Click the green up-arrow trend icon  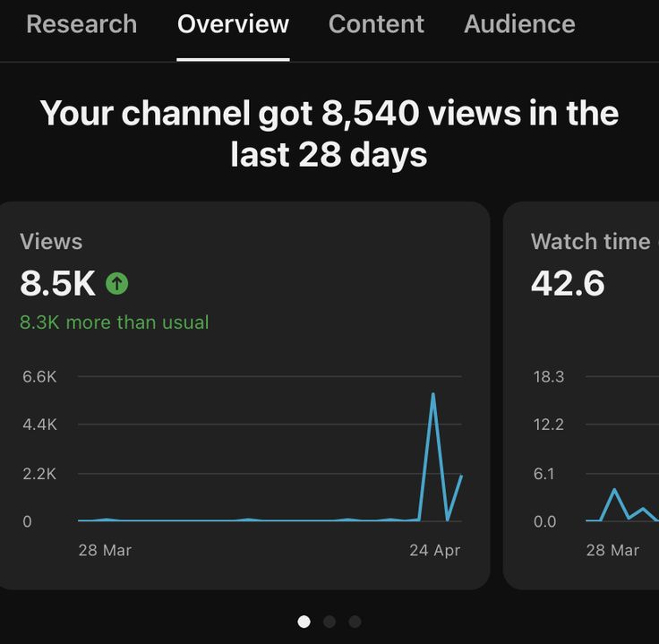tap(116, 283)
